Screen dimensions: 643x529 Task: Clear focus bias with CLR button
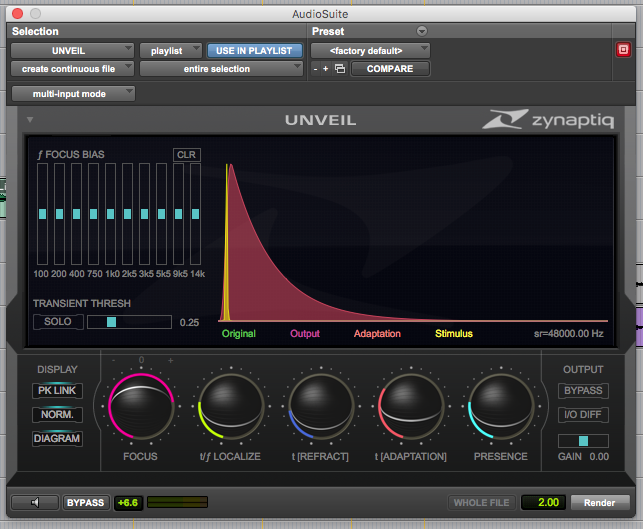tap(187, 155)
